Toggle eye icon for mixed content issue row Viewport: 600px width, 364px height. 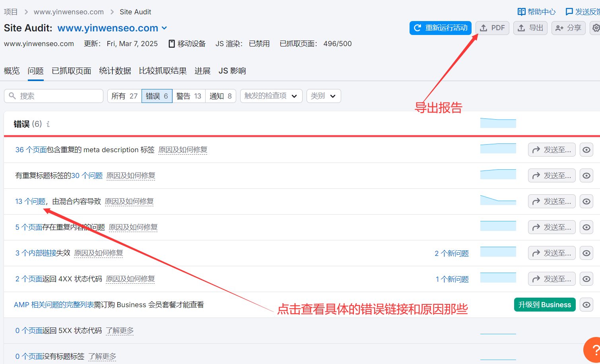[586, 201]
